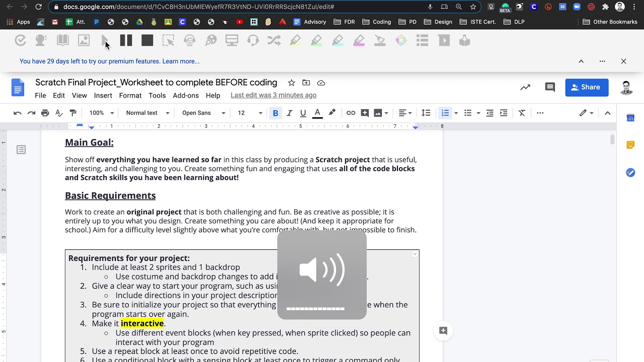Star the document
Image resolution: width=644 pixels, height=362 pixels.
point(291,82)
